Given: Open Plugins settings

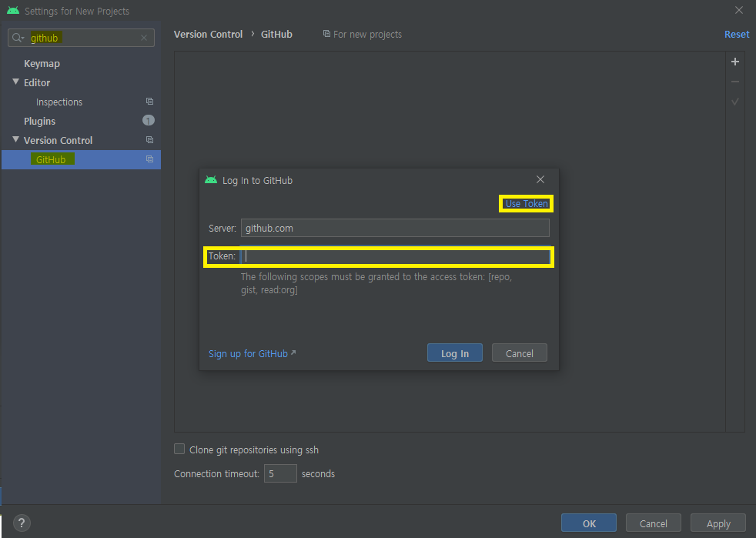Looking at the screenshot, I should click(x=39, y=122).
